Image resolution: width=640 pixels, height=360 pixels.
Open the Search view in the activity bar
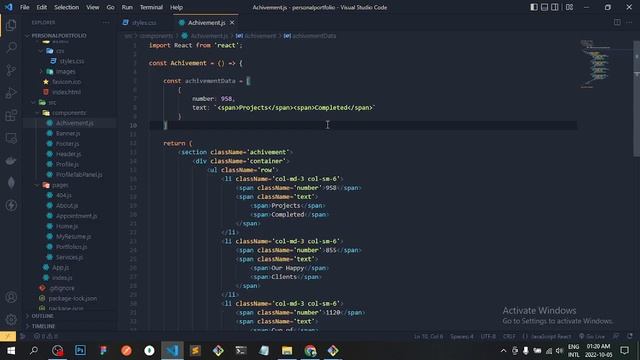11,47
